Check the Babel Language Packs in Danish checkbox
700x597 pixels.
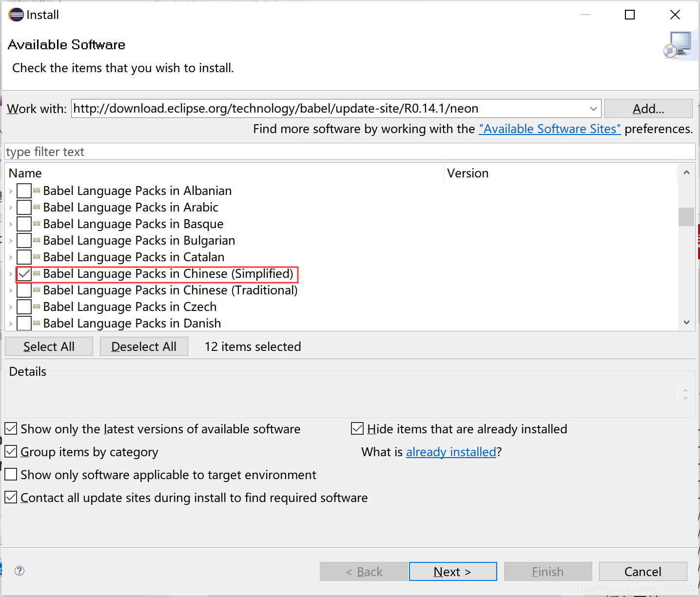tap(24, 324)
